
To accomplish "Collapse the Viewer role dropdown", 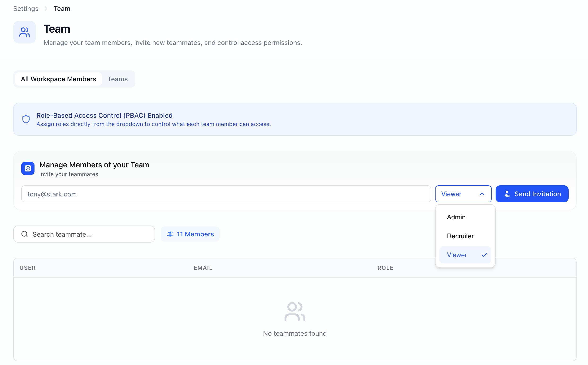I will click(463, 194).
